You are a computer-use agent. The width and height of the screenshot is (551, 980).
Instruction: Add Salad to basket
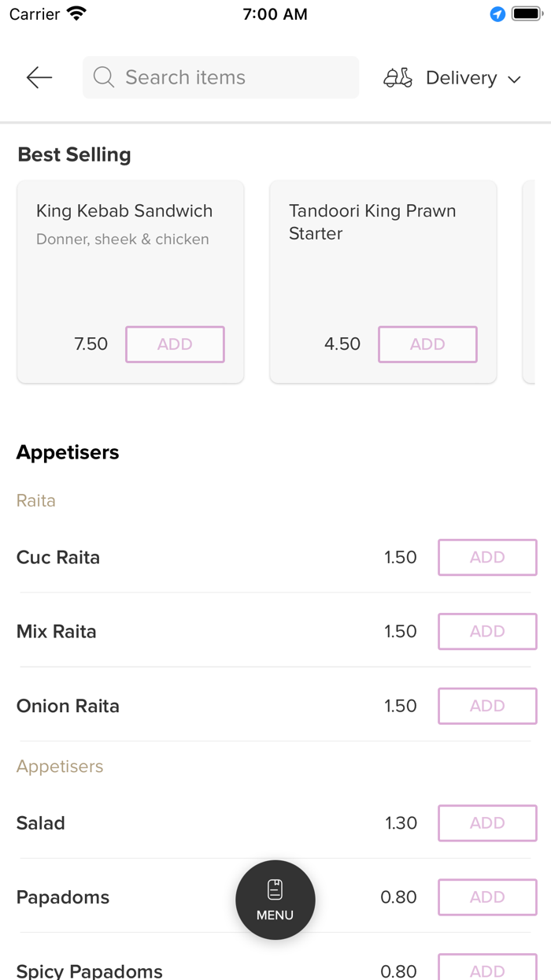[487, 823]
